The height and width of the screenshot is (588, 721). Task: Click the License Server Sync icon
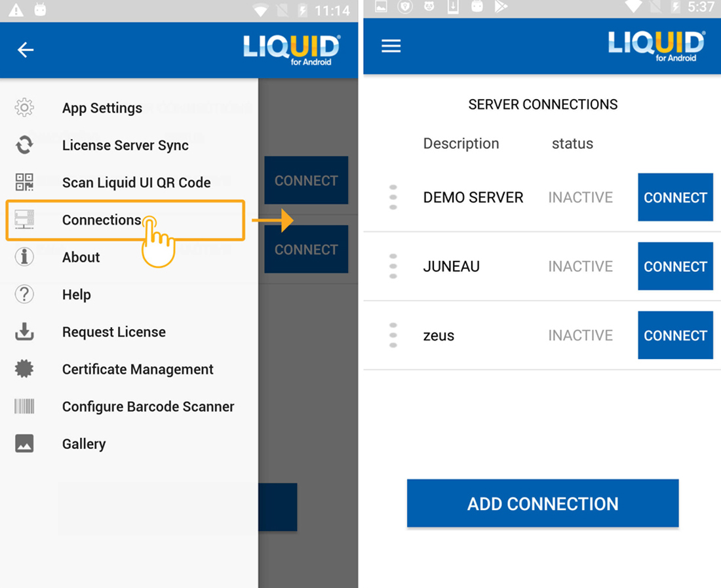pyautogui.click(x=24, y=145)
